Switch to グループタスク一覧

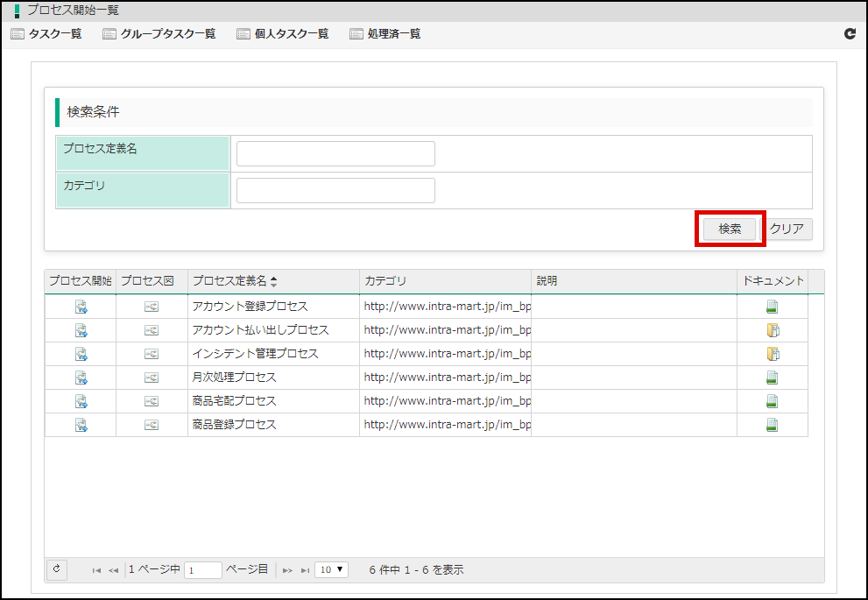pos(159,34)
